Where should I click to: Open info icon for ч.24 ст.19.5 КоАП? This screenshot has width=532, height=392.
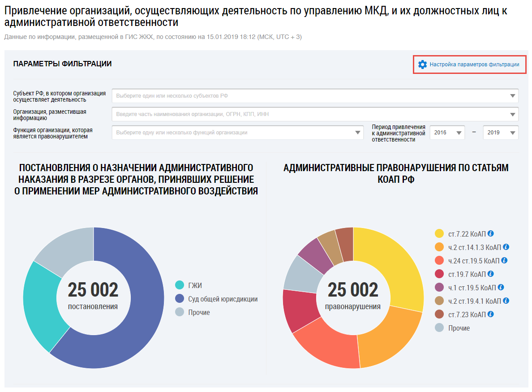coord(504,260)
